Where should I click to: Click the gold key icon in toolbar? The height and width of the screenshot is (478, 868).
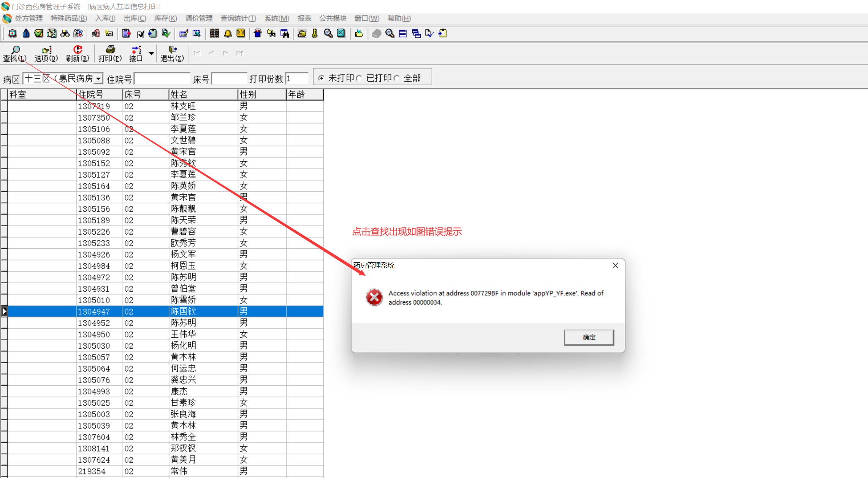pyautogui.click(x=315, y=33)
